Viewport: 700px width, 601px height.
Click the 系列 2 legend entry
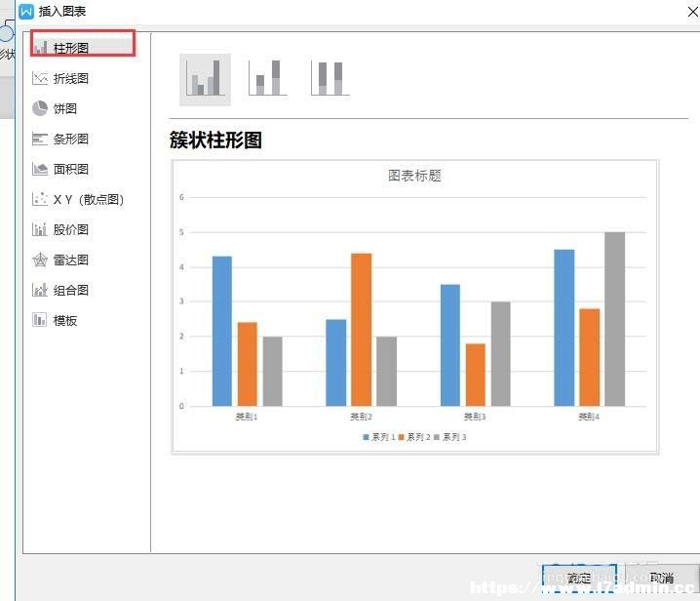click(414, 437)
